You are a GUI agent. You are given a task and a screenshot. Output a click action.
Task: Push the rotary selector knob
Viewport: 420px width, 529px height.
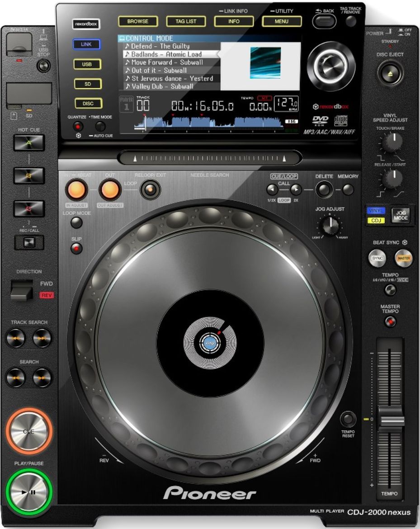pyautogui.click(x=331, y=66)
